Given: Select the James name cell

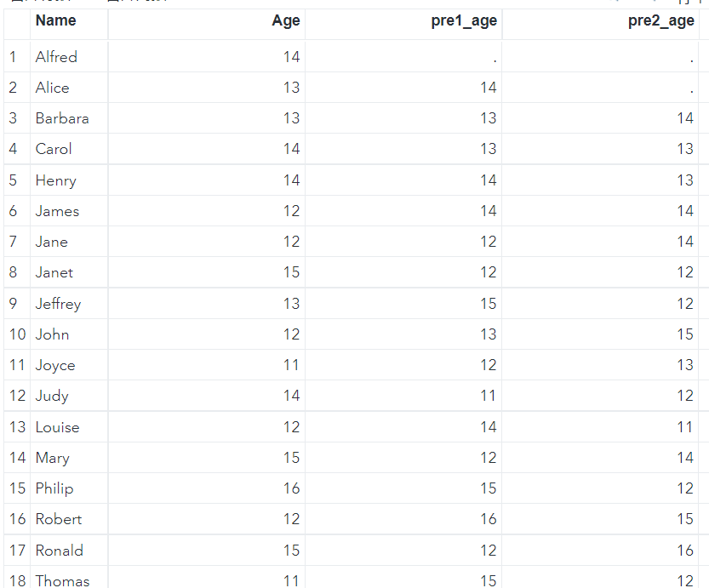Looking at the screenshot, I should click(69, 211).
